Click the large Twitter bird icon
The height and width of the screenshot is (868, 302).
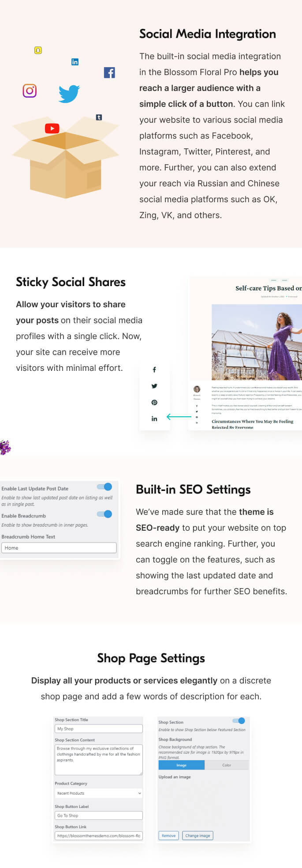69,94
